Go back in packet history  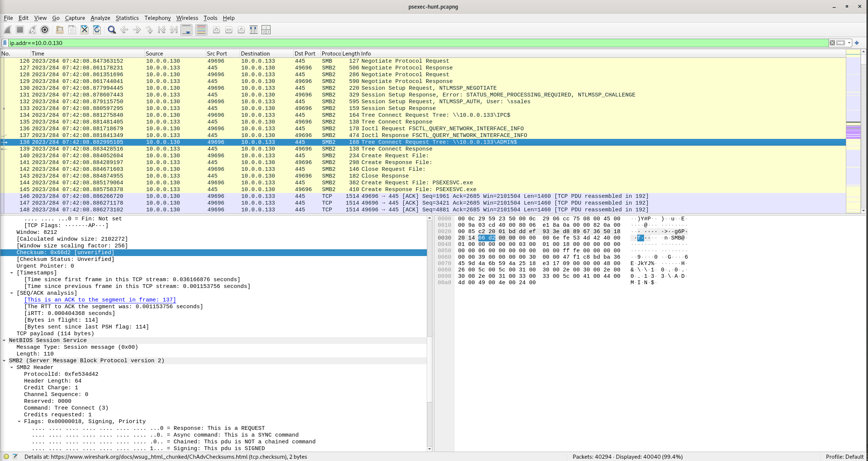pyautogui.click(x=124, y=30)
